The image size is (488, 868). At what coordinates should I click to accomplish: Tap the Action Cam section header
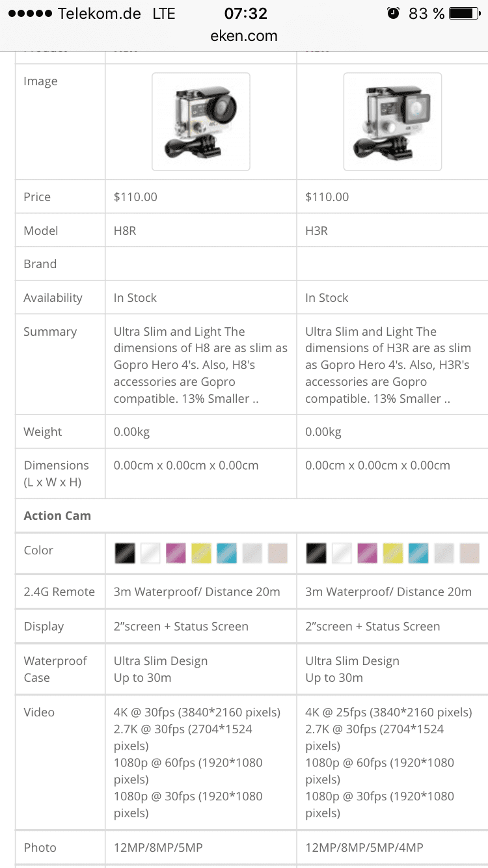[x=57, y=516]
